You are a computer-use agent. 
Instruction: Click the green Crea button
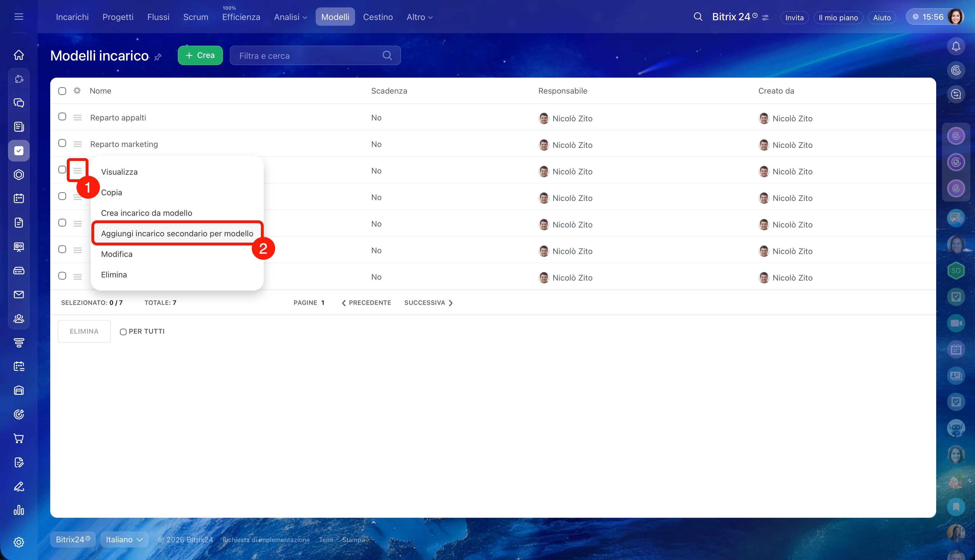(200, 55)
